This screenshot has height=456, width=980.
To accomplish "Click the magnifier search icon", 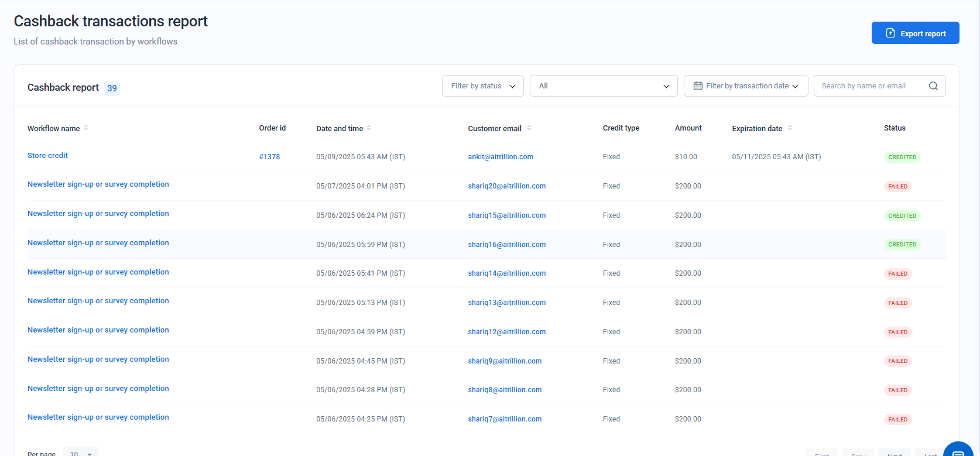I will pyautogui.click(x=933, y=86).
